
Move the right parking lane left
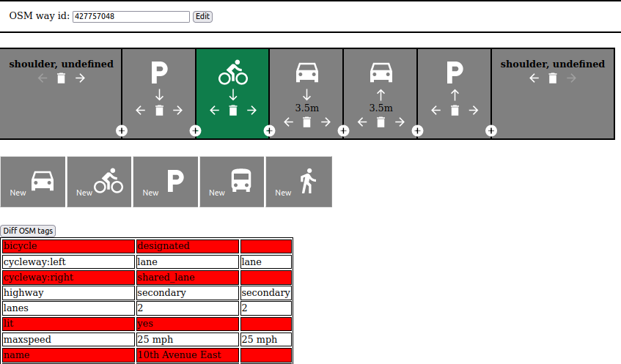click(436, 111)
